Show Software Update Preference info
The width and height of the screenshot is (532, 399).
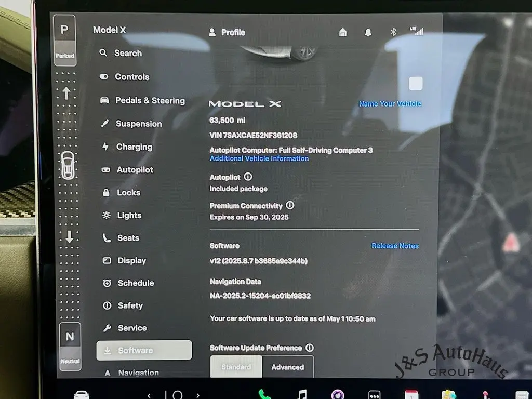[x=310, y=348]
